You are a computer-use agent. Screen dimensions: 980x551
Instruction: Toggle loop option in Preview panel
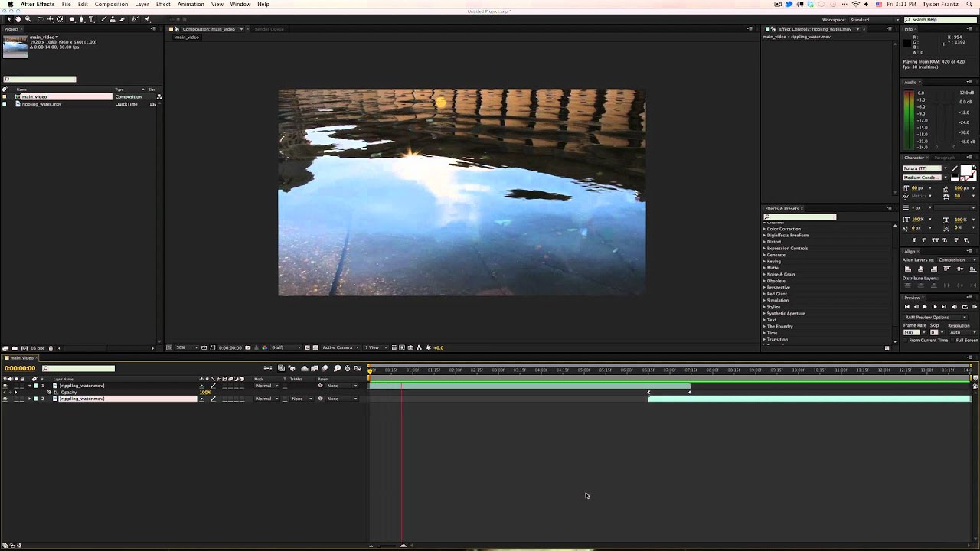tap(965, 307)
